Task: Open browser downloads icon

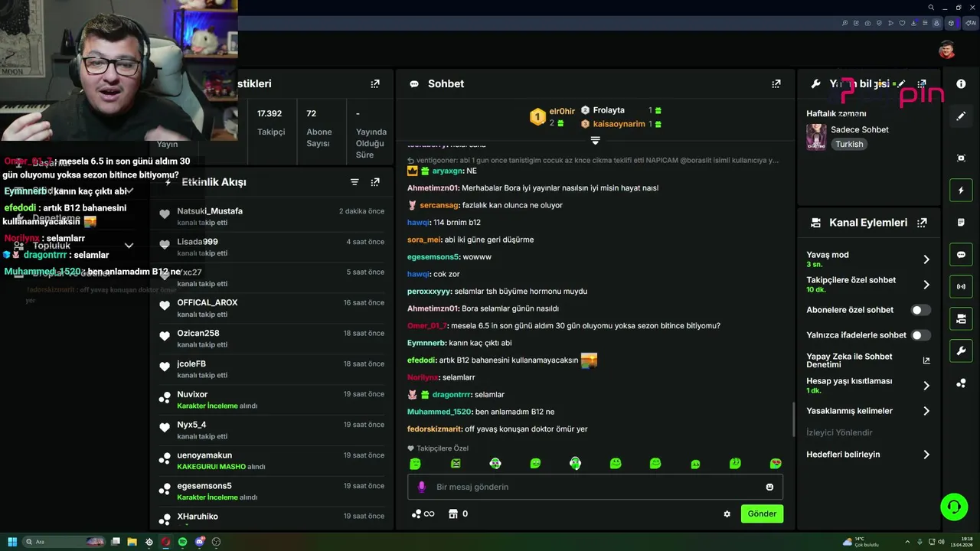Action: [x=913, y=23]
